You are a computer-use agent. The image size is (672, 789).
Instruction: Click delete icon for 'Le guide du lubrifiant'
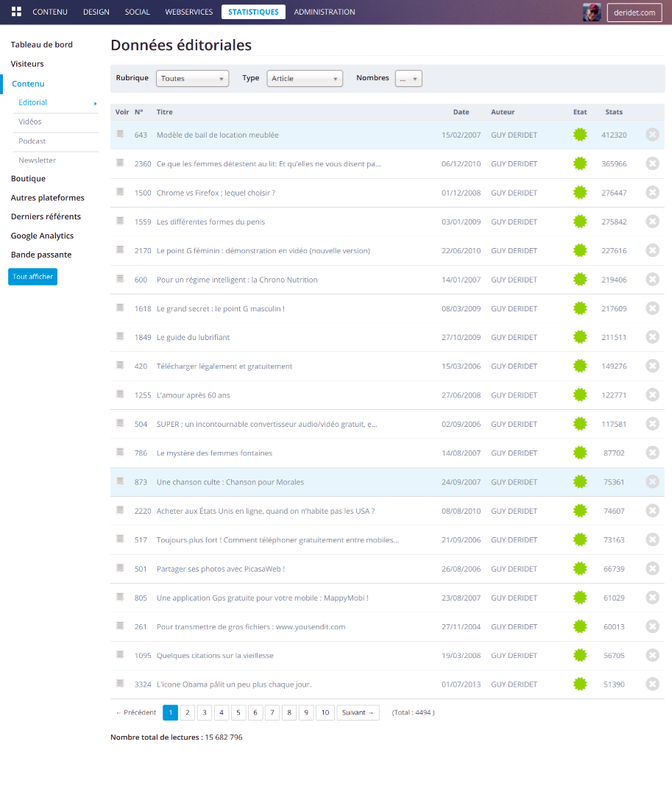[652, 337]
